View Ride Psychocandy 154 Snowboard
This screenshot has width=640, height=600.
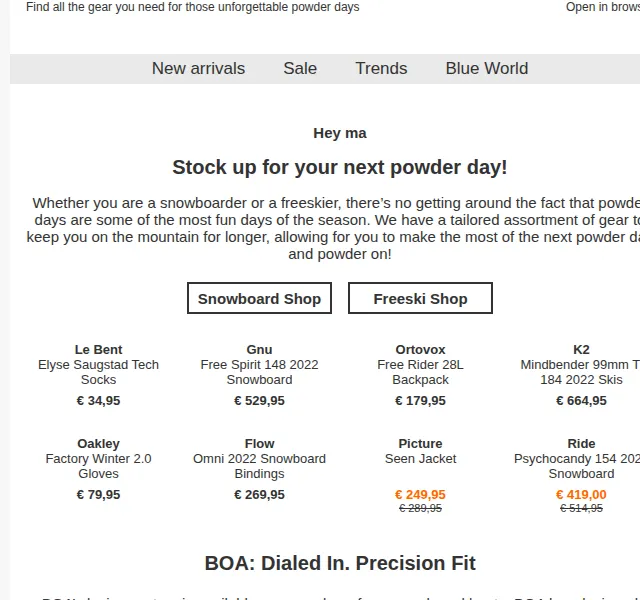[x=581, y=459]
